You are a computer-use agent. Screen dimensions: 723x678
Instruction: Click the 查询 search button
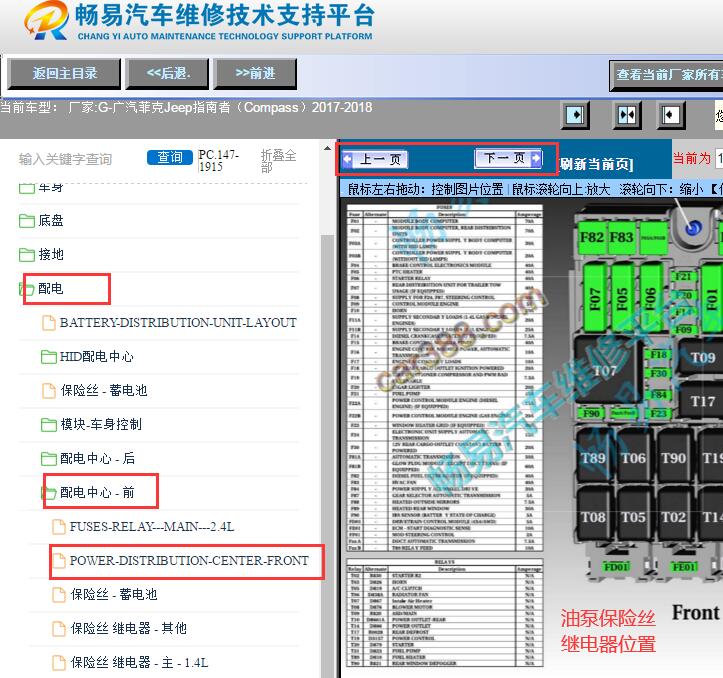coord(170,157)
